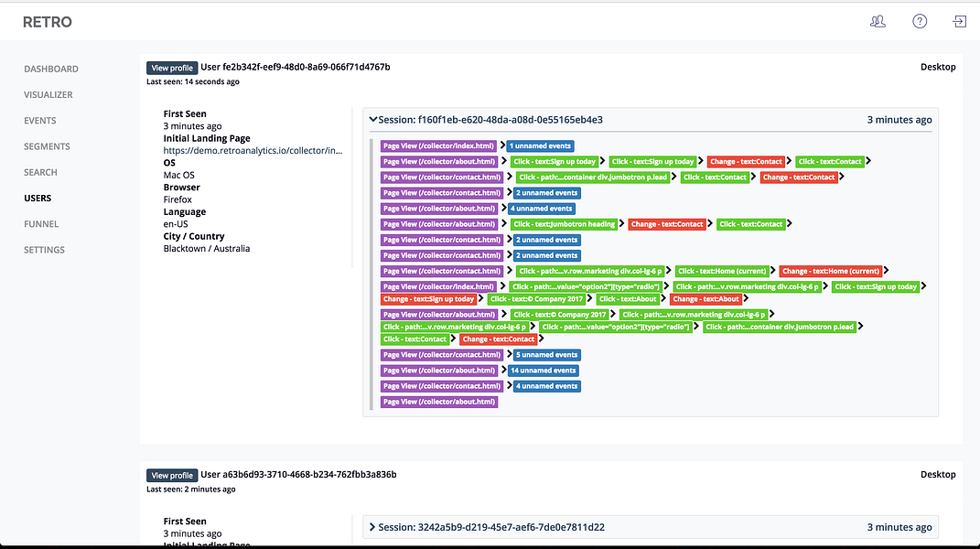Click the 'en-US' language value

point(176,224)
